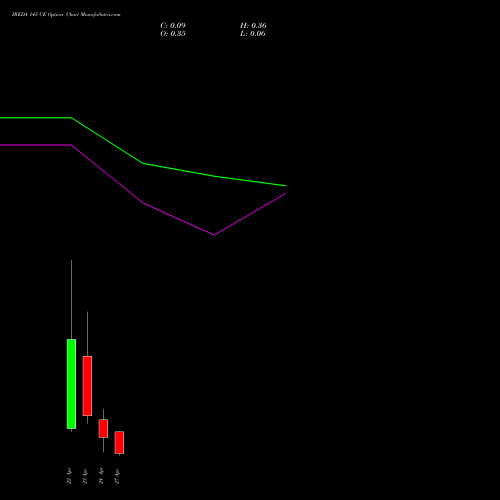Image resolution: width=500 pixels, height=500 pixels.
Task: Click the purple moving-average line
Action: 143,203
